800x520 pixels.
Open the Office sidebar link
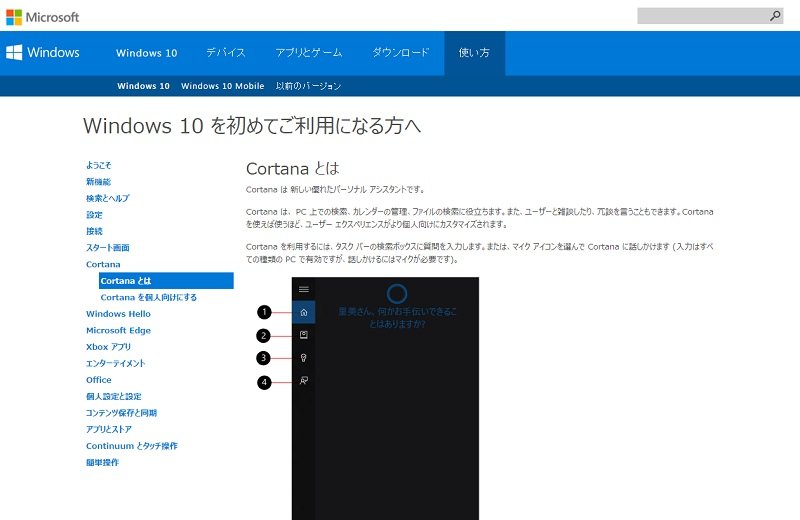click(98, 380)
